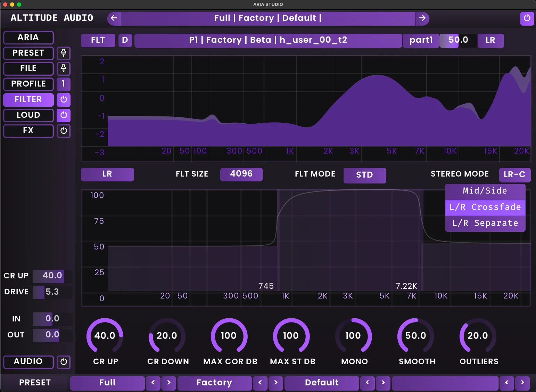Pin the PRESET section with its pin icon

tap(63, 53)
